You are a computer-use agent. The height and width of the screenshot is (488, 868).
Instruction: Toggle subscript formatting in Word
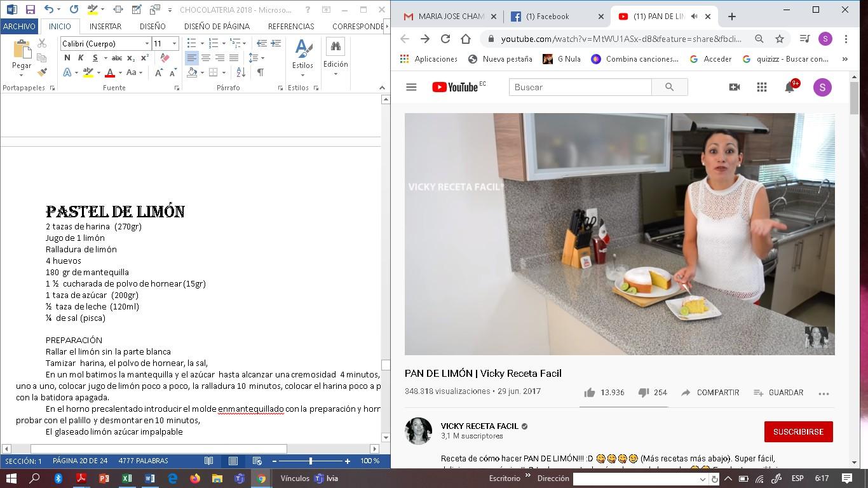click(131, 58)
